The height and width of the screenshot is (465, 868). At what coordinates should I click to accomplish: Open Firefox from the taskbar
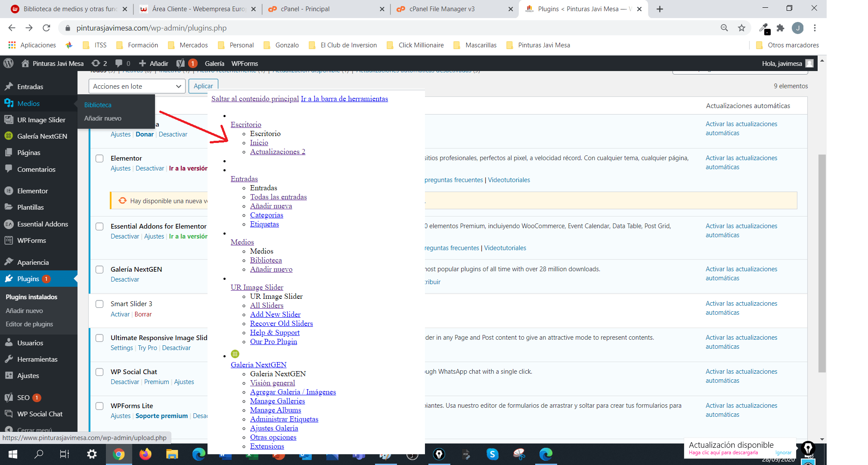point(146,454)
